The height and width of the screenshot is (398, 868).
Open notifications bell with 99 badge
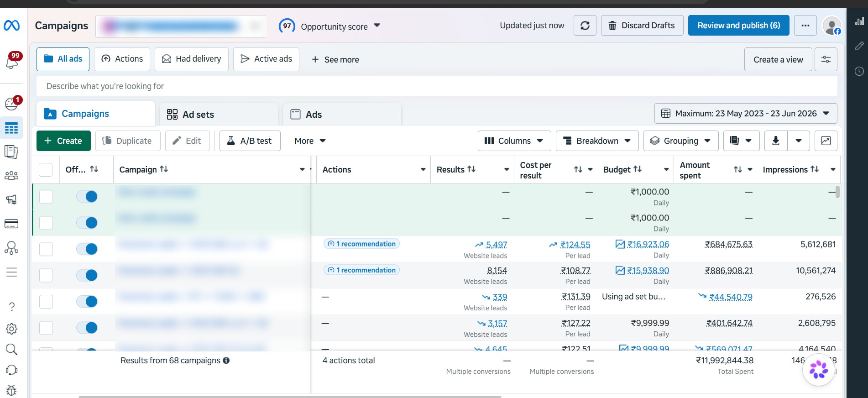click(11, 62)
